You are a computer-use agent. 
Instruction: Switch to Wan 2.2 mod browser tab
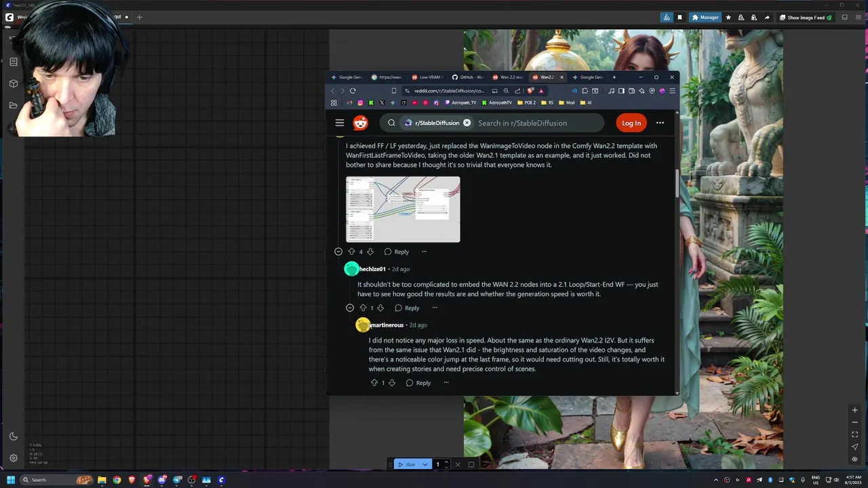click(x=508, y=77)
